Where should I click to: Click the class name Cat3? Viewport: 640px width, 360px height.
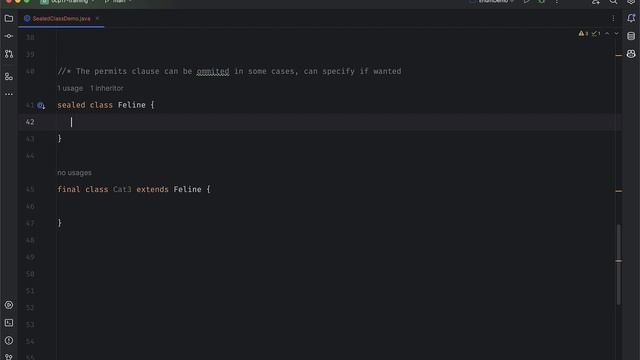point(122,189)
